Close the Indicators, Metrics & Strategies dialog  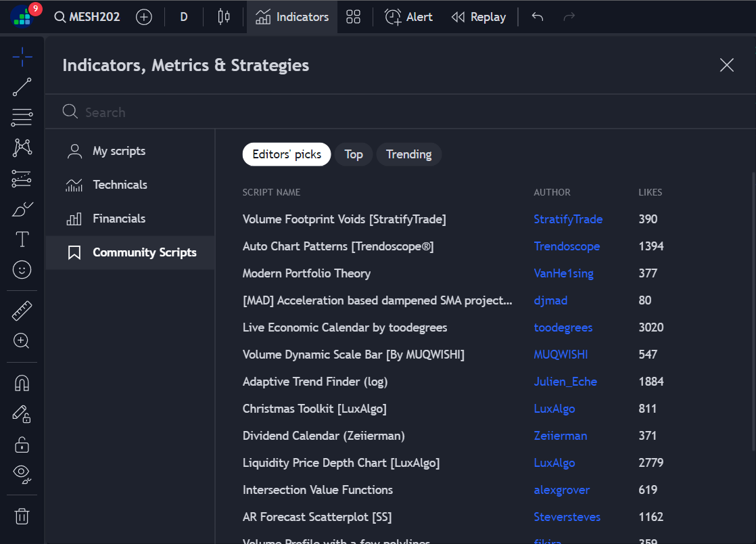(x=727, y=65)
